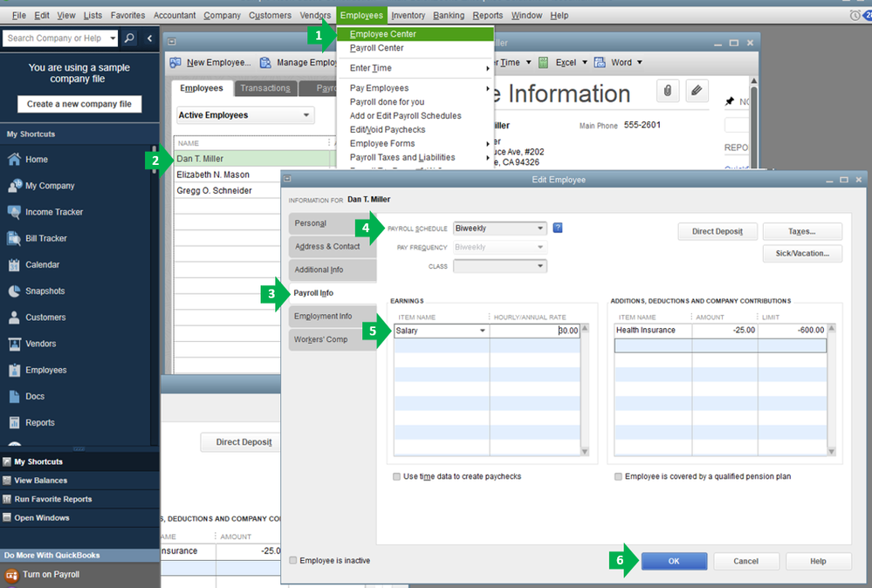
Task: Click Create a new company file
Action: point(79,104)
